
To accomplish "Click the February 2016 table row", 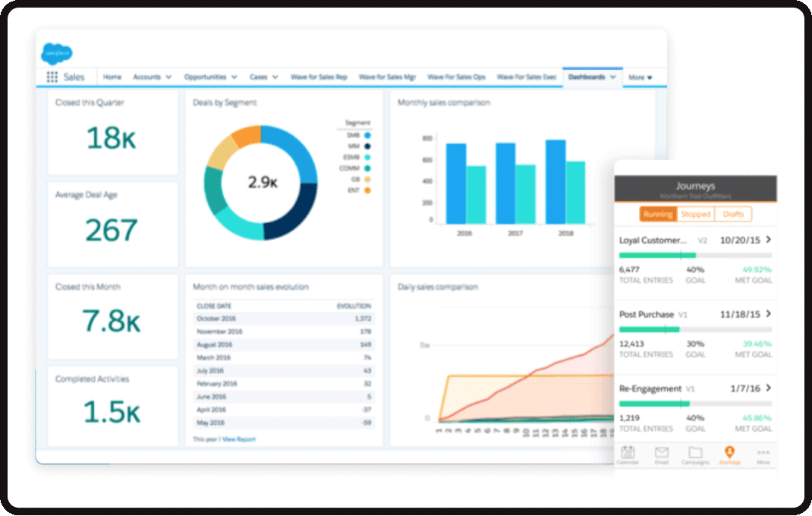I will coord(284,384).
